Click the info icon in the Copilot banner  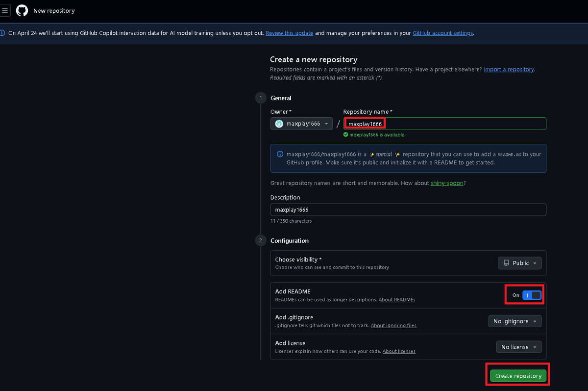click(3, 33)
